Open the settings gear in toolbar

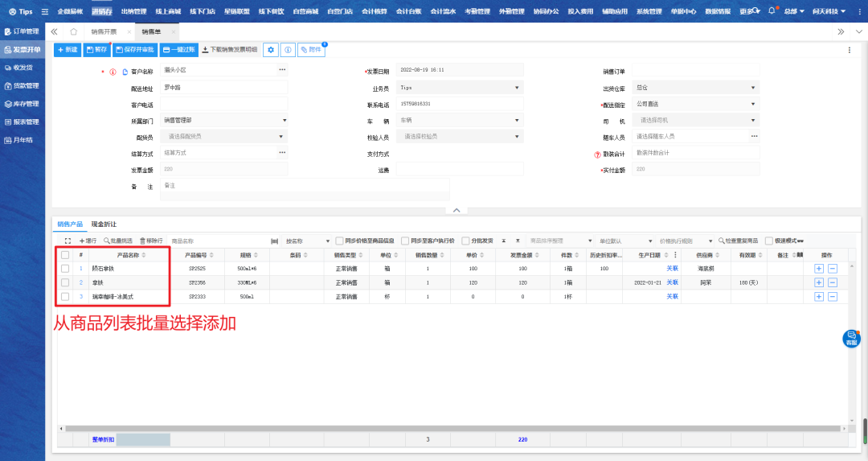pyautogui.click(x=272, y=50)
